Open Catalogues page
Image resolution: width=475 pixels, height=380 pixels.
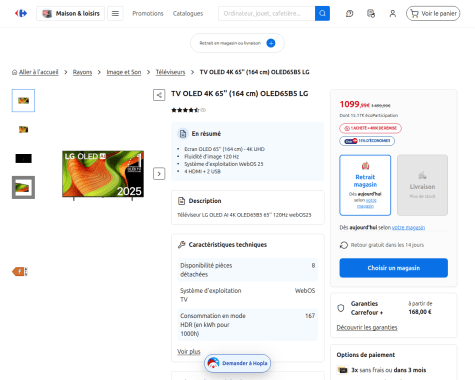coord(188,13)
